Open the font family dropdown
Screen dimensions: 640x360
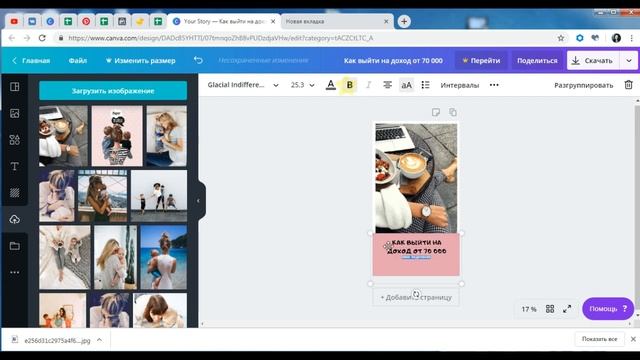pyautogui.click(x=243, y=85)
